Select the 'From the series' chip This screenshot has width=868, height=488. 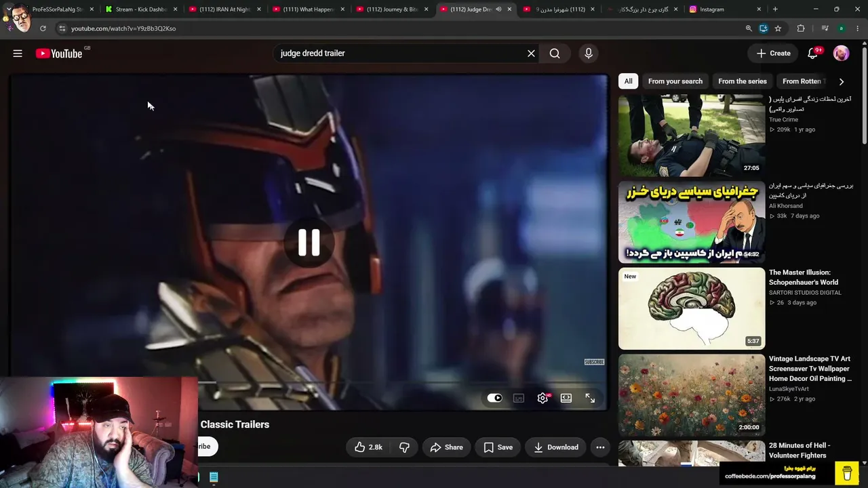point(743,81)
